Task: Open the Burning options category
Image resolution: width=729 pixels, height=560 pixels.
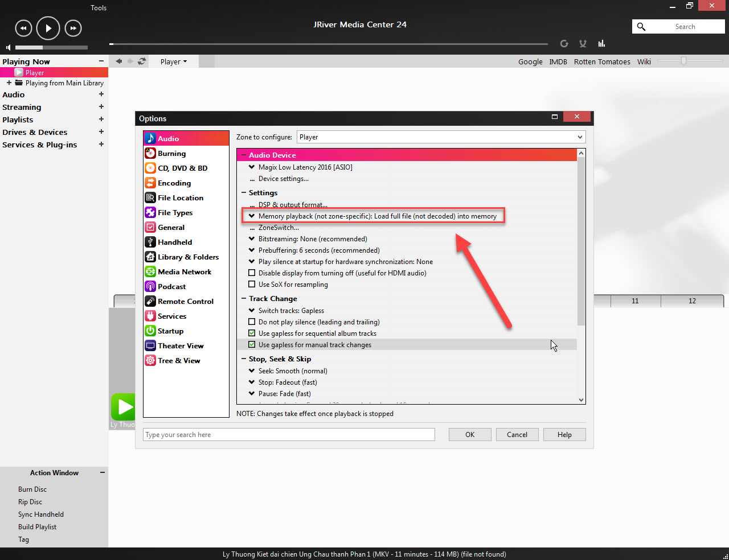Action: point(186,153)
